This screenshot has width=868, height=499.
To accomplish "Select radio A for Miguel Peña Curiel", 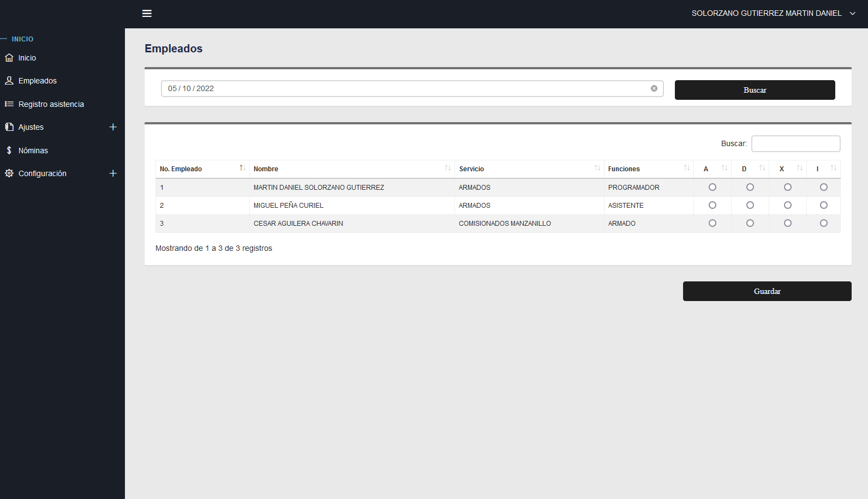I will click(x=713, y=205).
